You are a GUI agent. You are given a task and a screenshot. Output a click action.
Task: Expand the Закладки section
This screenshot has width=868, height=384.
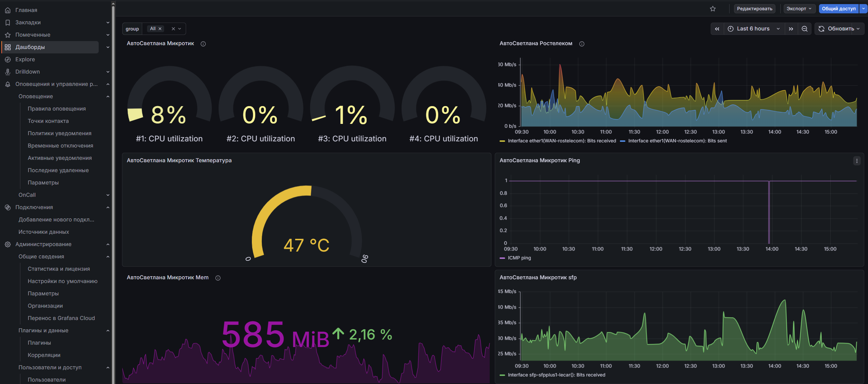(108, 23)
